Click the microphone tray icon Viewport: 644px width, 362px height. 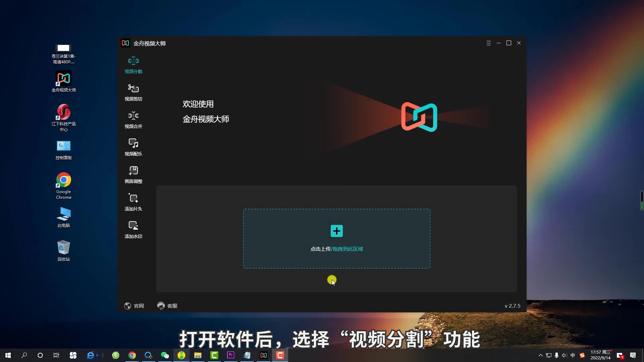tap(557, 355)
